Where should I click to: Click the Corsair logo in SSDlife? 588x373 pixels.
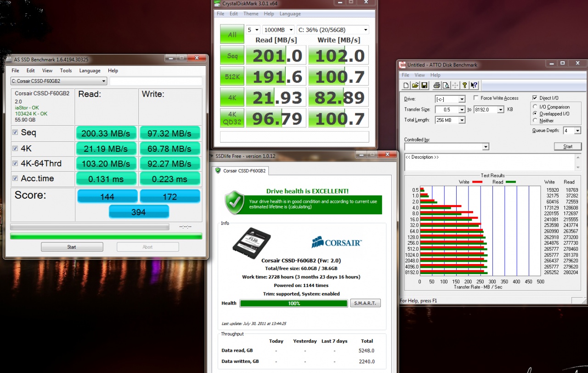coord(336,242)
